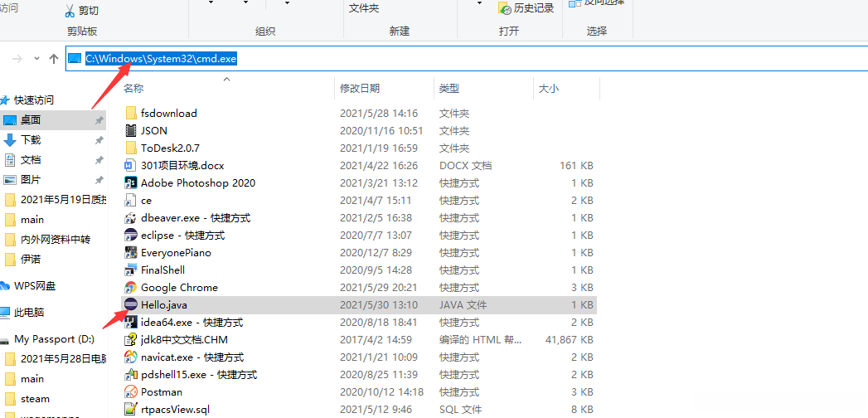Select 文档 in navigation pane

pos(31,160)
